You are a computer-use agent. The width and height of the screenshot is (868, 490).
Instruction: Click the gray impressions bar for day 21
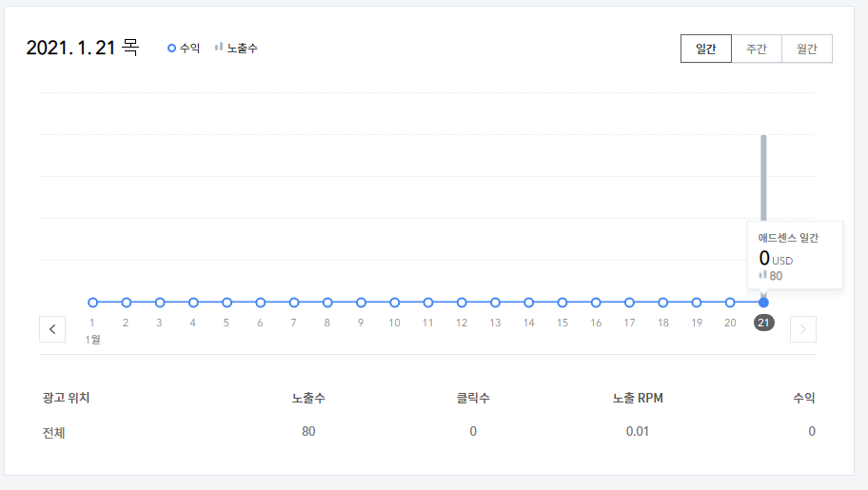pos(763,177)
